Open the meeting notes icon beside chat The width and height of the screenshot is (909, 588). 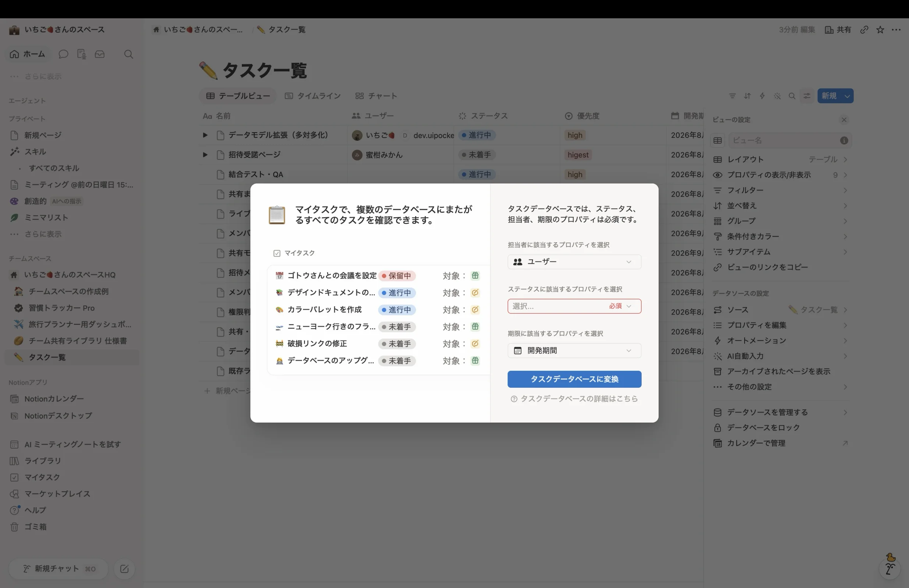click(x=81, y=54)
